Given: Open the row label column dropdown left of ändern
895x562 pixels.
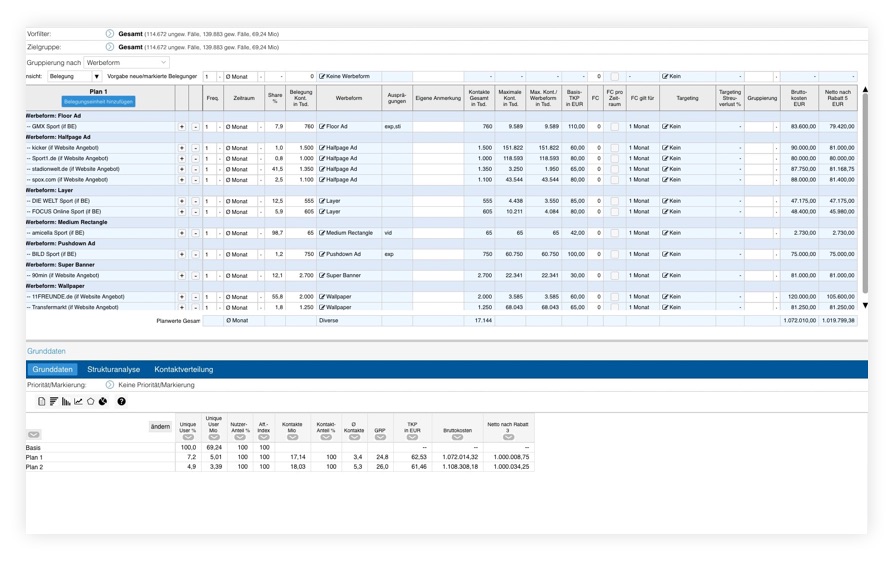Looking at the screenshot, I should click(34, 435).
